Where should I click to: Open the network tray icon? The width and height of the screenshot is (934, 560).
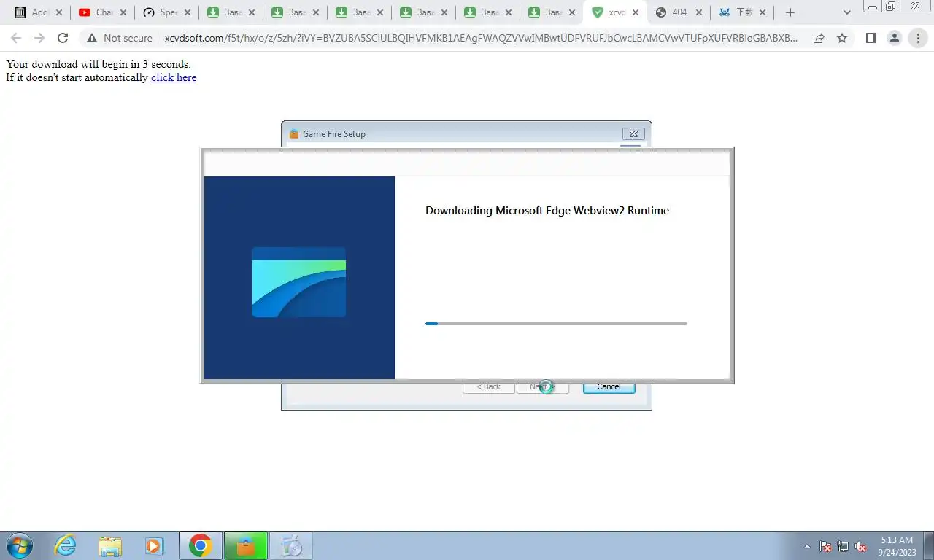click(x=843, y=546)
